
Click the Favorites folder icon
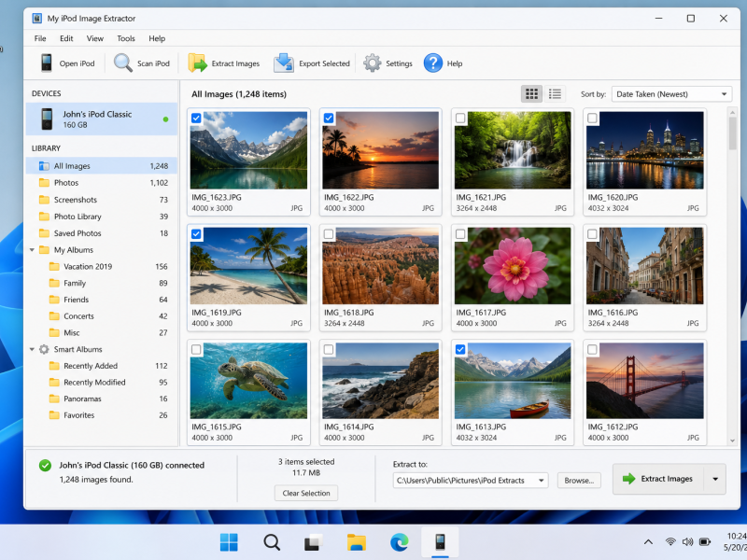[54, 415]
